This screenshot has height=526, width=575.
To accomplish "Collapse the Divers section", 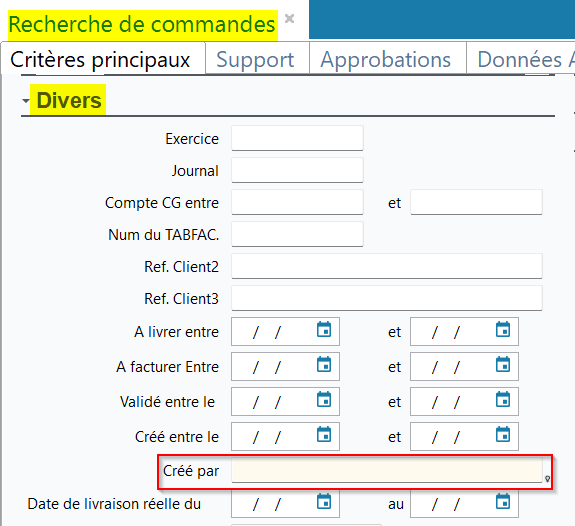I will point(26,101).
